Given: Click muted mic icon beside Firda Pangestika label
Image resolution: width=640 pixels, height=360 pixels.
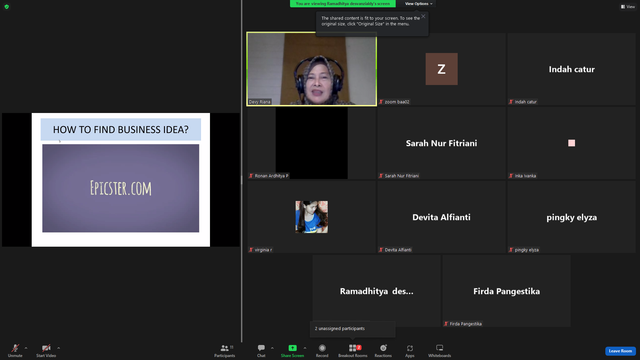Looking at the screenshot, I should (446, 324).
